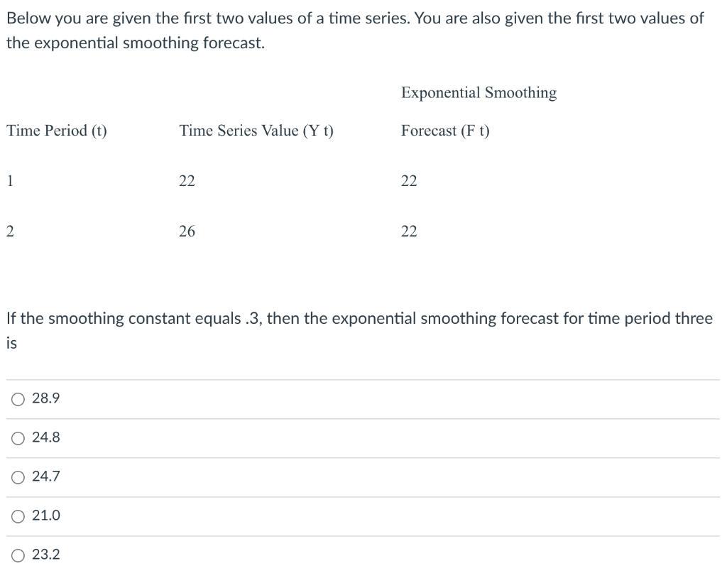This screenshot has height=588, width=727.
Task: Select the 21.0 answer radio button
Action: tap(17, 516)
